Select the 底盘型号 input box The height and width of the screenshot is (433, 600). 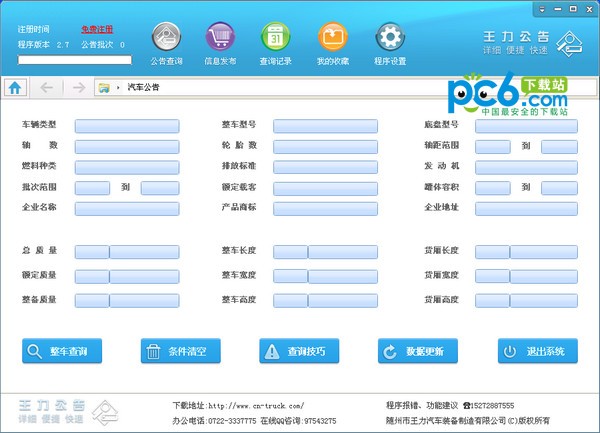(x=526, y=126)
